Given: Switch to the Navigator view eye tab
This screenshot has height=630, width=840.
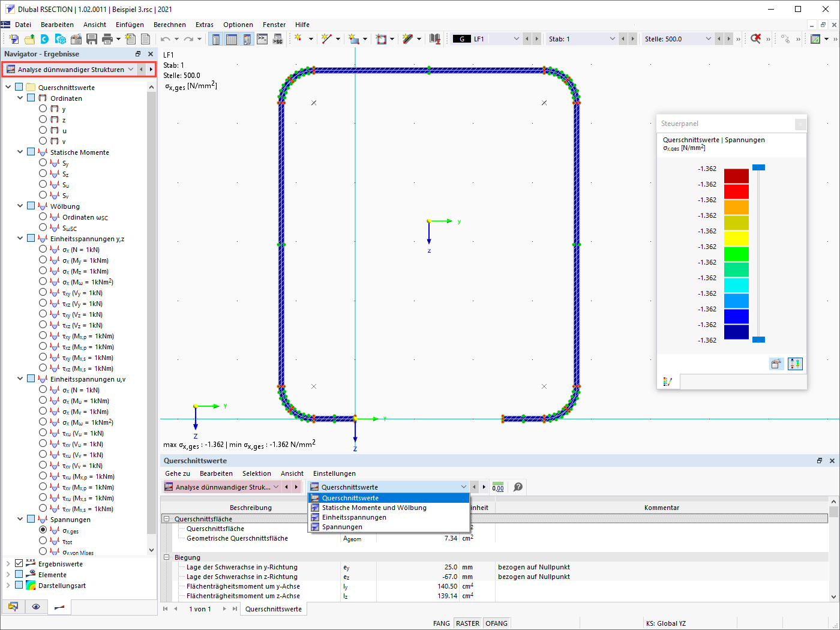Looking at the screenshot, I should [36, 607].
